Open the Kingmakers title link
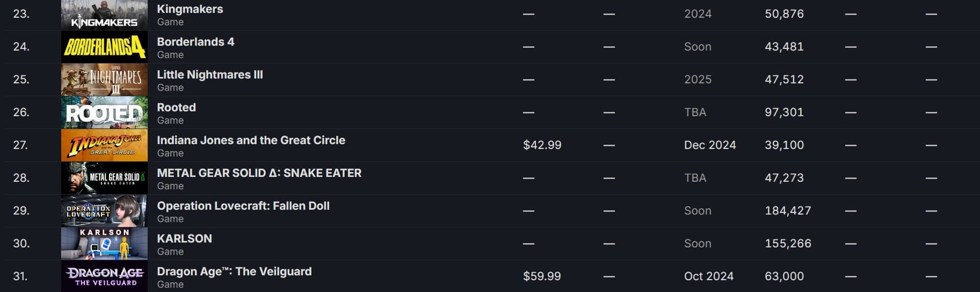The width and height of the screenshot is (980, 292). (x=190, y=9)
